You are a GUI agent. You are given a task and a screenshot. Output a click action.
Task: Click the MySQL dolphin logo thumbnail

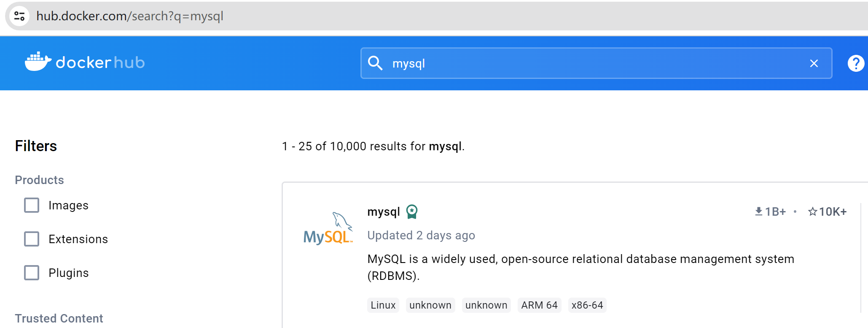(x=328, y=229)
